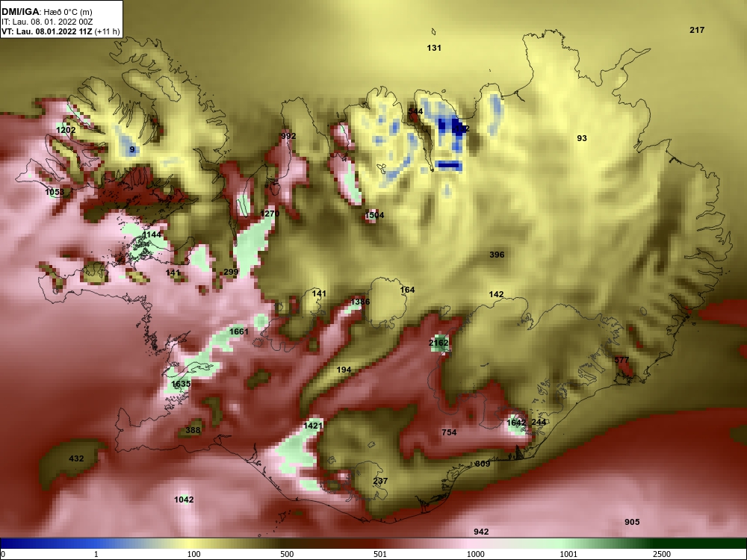Click the 1504 height value on the map
This screenshot has height=560, width=747.
click(x=374, y=215)
